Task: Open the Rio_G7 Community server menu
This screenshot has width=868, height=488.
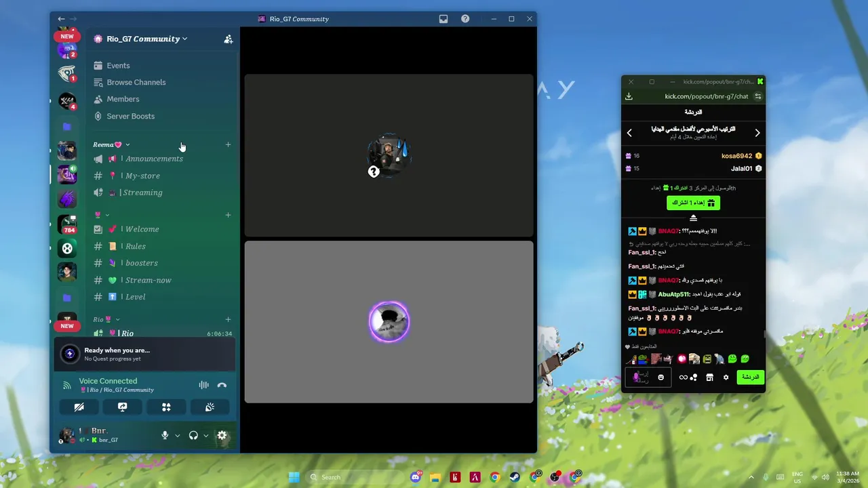Action: point(146,39)
